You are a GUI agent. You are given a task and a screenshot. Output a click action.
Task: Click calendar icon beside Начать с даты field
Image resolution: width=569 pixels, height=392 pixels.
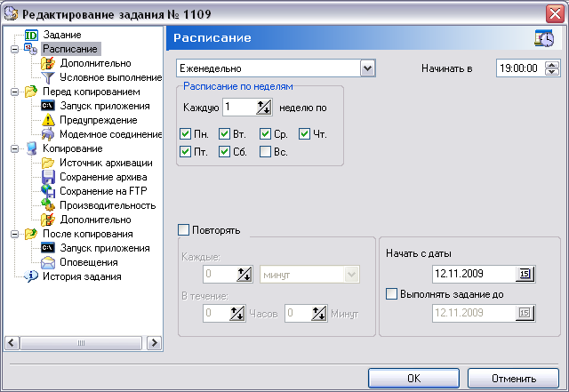(x=525, y=273)
